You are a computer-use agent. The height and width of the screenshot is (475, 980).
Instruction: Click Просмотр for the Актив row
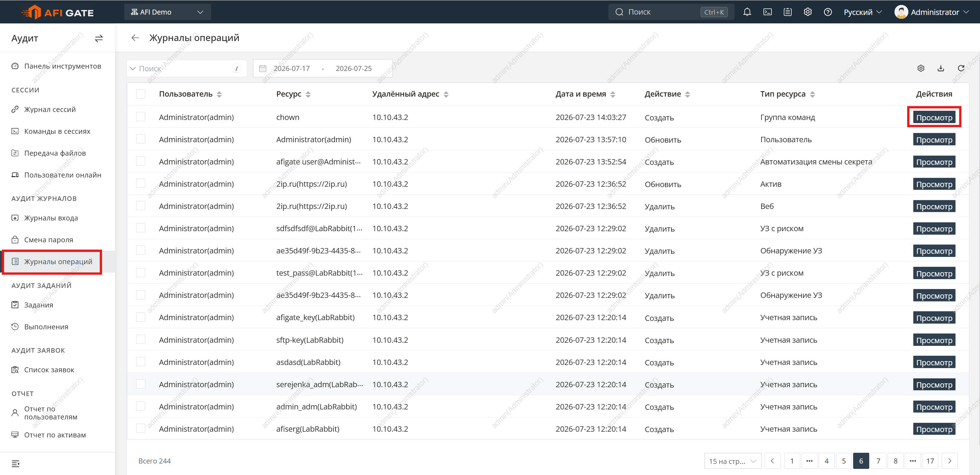pos(934,184)
